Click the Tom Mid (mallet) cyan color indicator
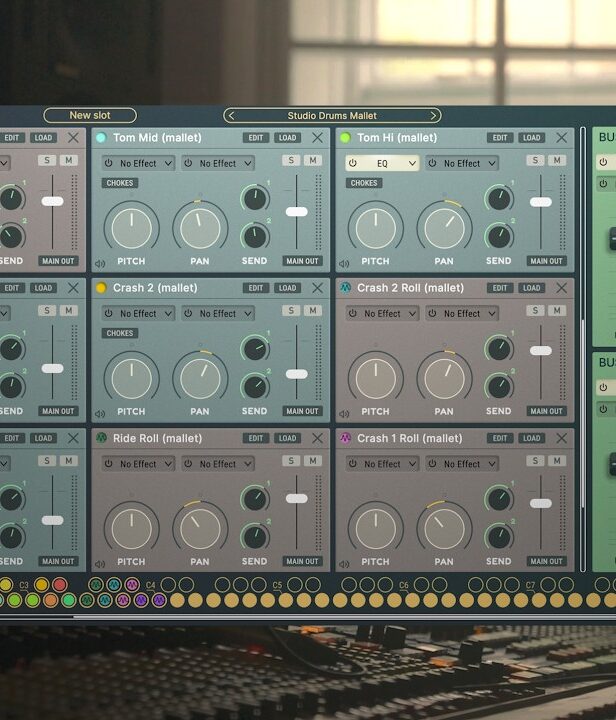Screen dimensions: 616x720 point(101,137)
